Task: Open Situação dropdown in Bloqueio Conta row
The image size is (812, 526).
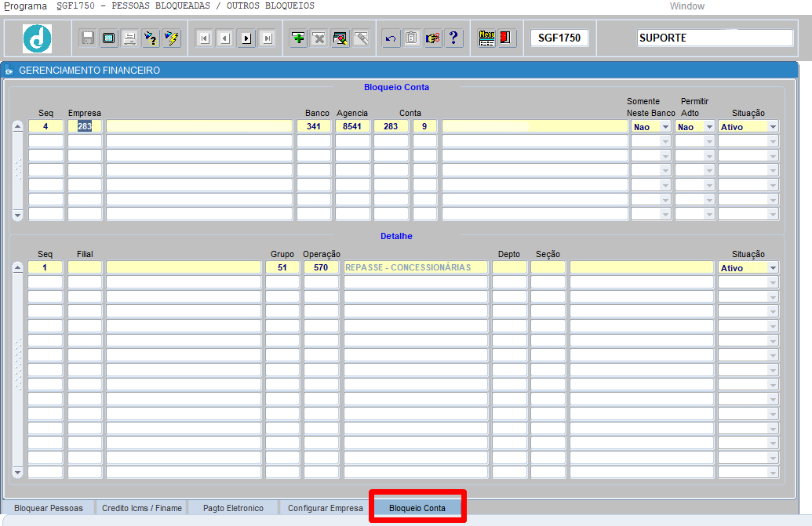Action: tap(773, 126)
